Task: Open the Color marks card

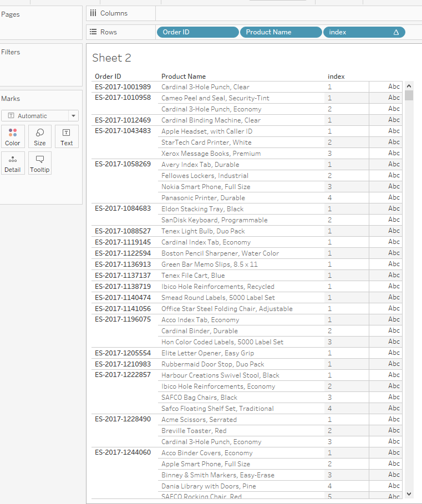Action: click(13, 136)
